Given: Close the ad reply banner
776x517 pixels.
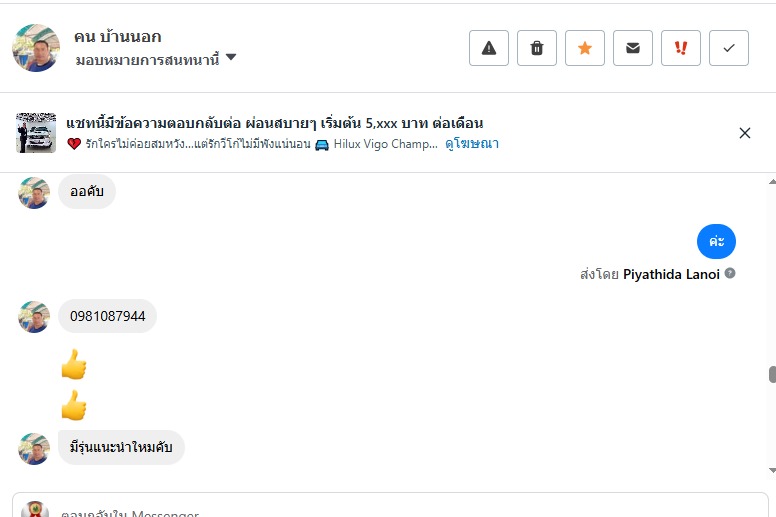Looking at the screenshot, I should pos(745,133).
